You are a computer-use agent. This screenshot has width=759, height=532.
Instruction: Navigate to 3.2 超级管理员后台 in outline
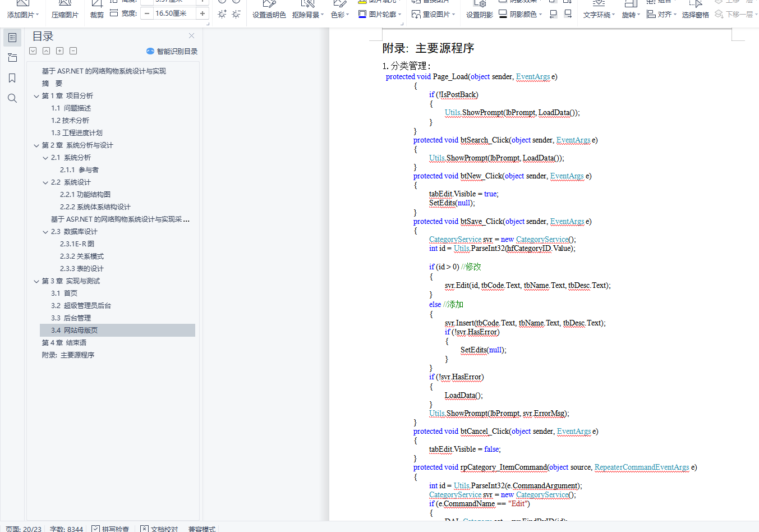coord(81,306)
